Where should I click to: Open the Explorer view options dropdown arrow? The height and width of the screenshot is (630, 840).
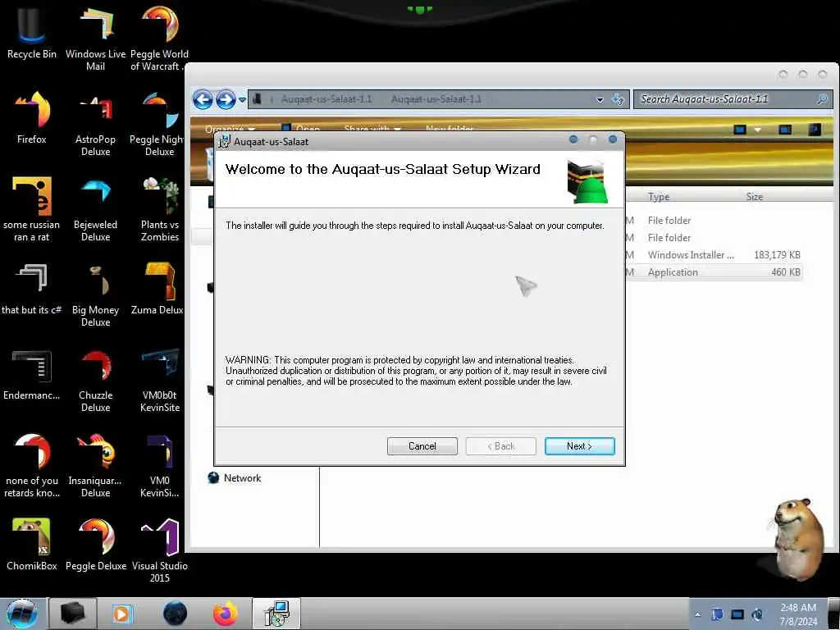coord(757,129)
